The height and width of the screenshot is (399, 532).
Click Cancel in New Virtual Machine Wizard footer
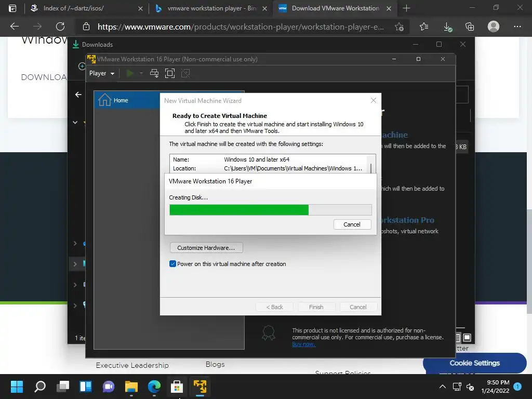click(358, 307)
